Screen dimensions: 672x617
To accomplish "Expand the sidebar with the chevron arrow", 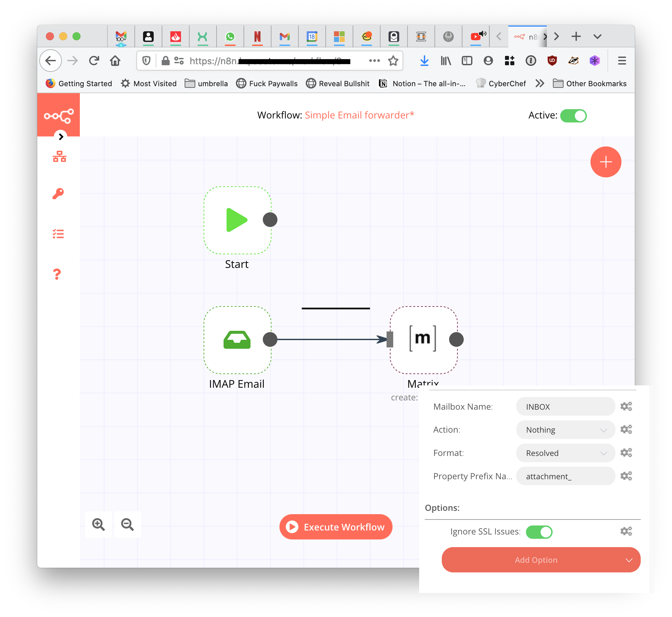I will (x=61, y=136).
